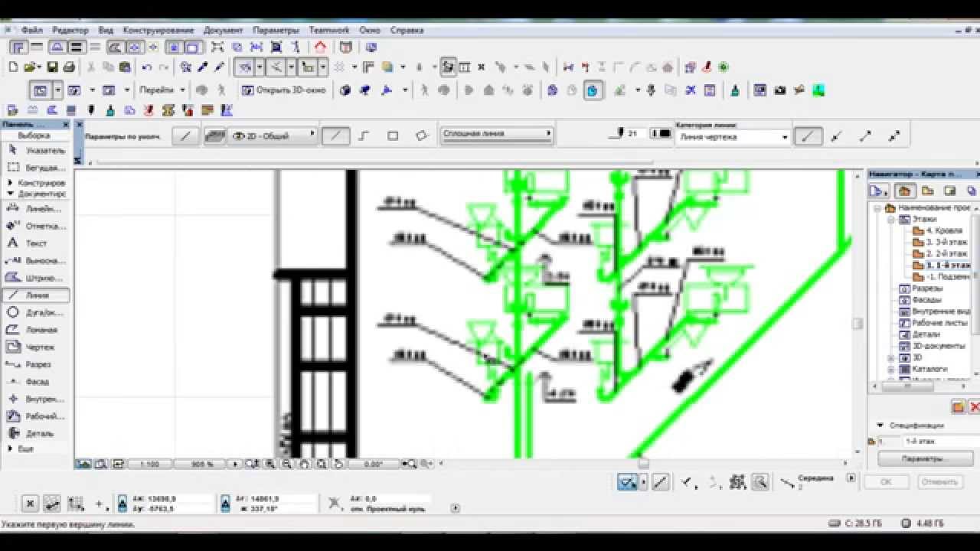
Task: Select the Линия line tool
Action: click(x=37, y=295)
